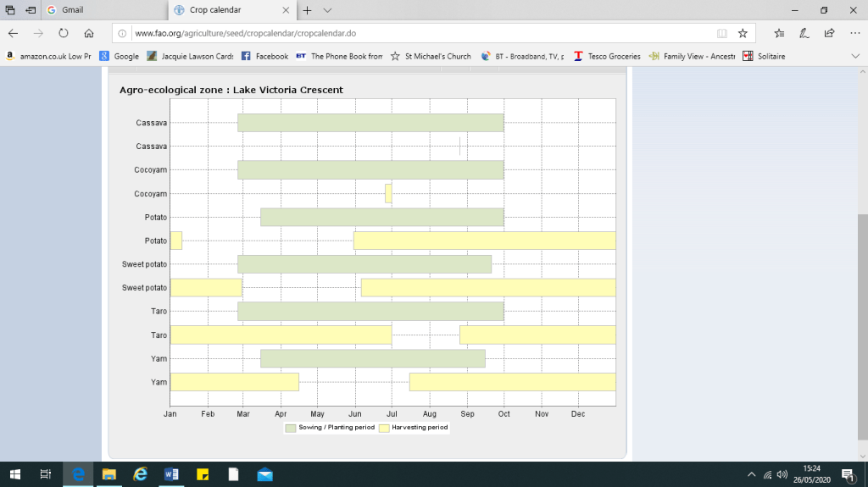Click the Sowing / Planting period legend swatch
The height and width of the screenshot is (487, 868).
click(291, 428)
